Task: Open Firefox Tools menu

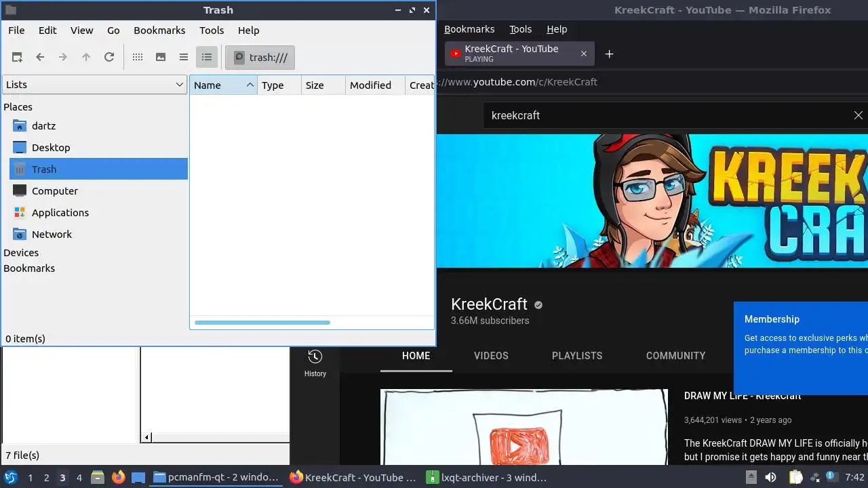Action: [x=520, y=29]
